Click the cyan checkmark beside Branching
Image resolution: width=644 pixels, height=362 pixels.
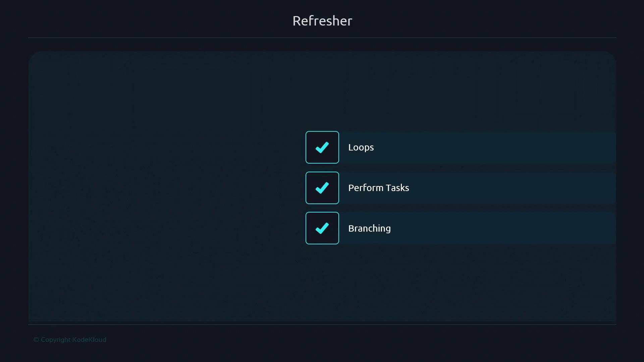coord(322,228)
